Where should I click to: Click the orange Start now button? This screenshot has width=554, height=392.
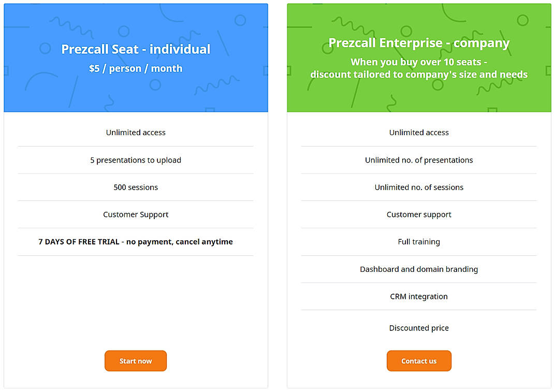[x=136, y=361]
